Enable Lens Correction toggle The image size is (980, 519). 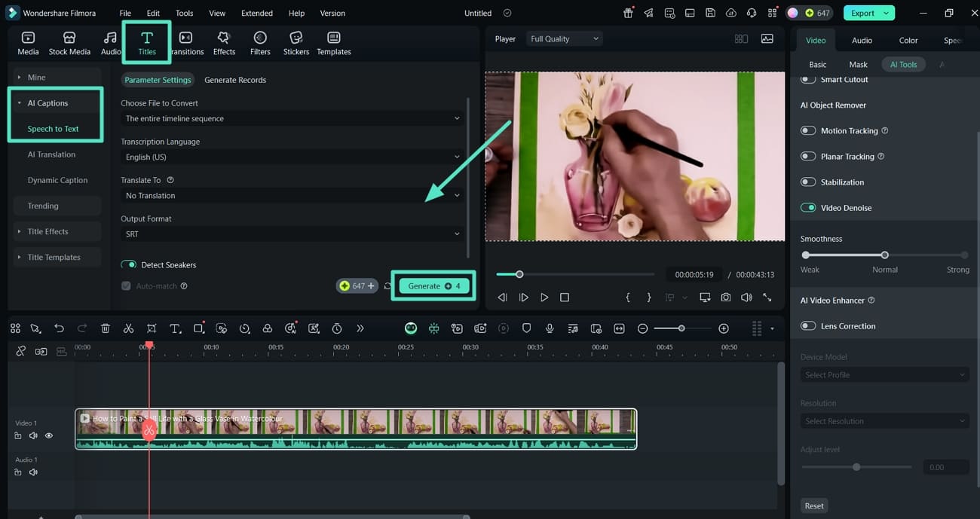point(808,325)
